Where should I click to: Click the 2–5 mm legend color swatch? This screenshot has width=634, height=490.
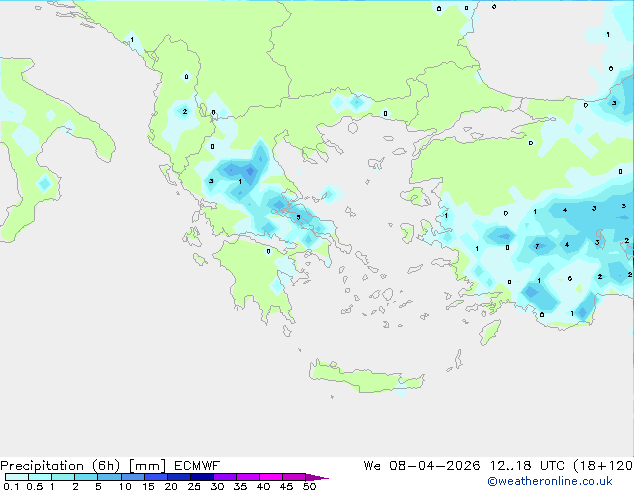coord(87,477)
